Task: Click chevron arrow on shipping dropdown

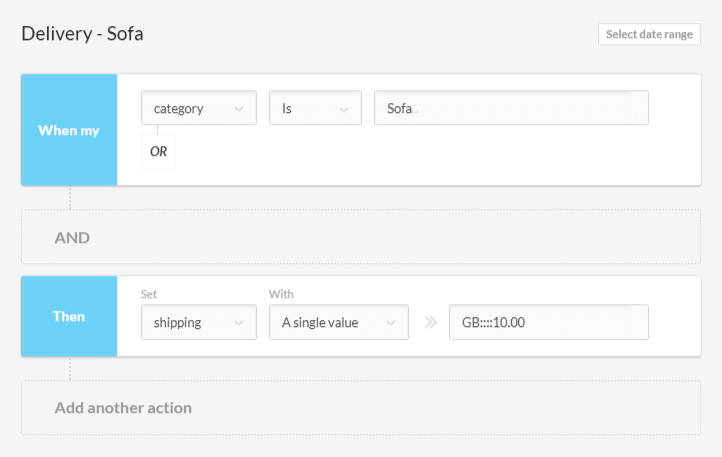Action: pos(239,323)
